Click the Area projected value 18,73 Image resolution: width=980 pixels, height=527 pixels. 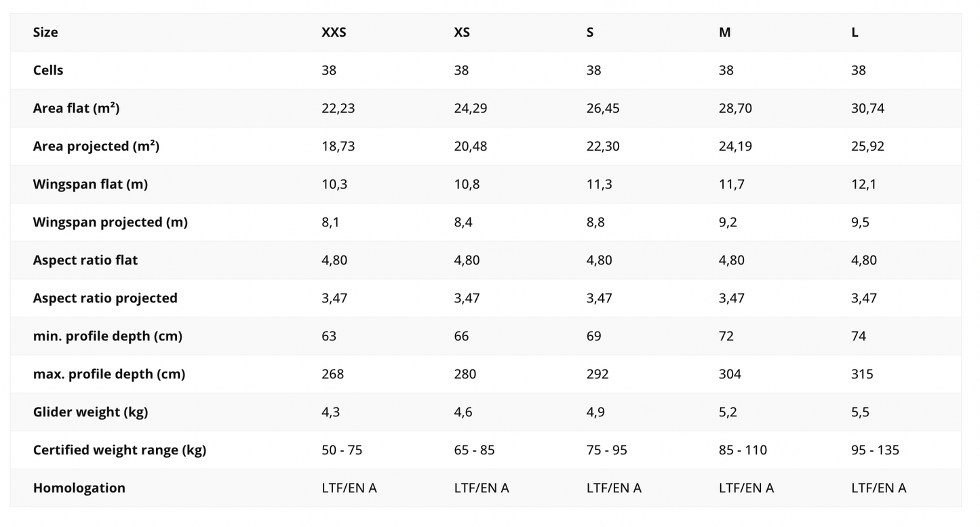click(338, 147)
